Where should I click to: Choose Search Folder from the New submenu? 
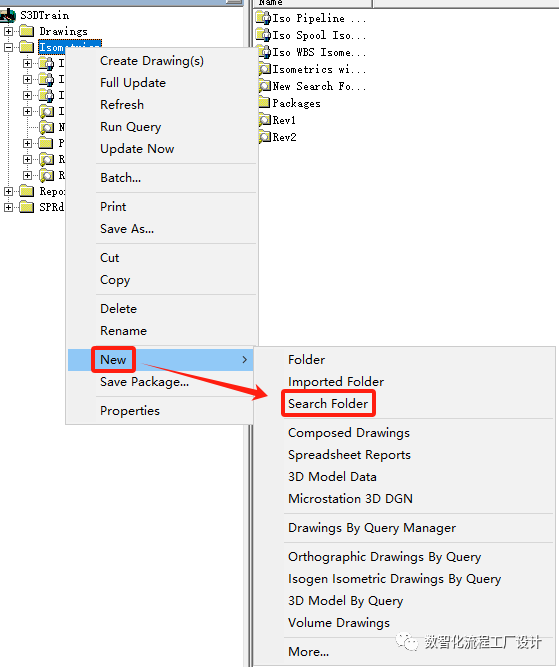point(328,403)
